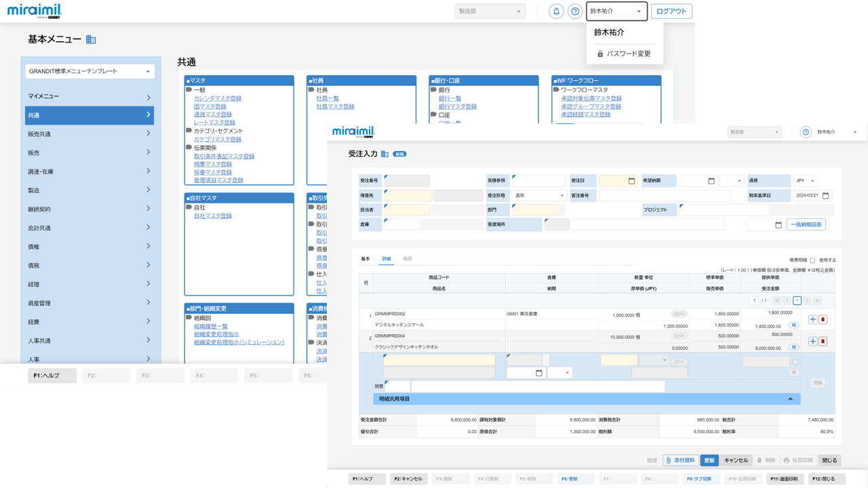Open dropdown right of 希望納期 date field
The height and width of the screenshot is (488, 868).
[x=731, y=181]
